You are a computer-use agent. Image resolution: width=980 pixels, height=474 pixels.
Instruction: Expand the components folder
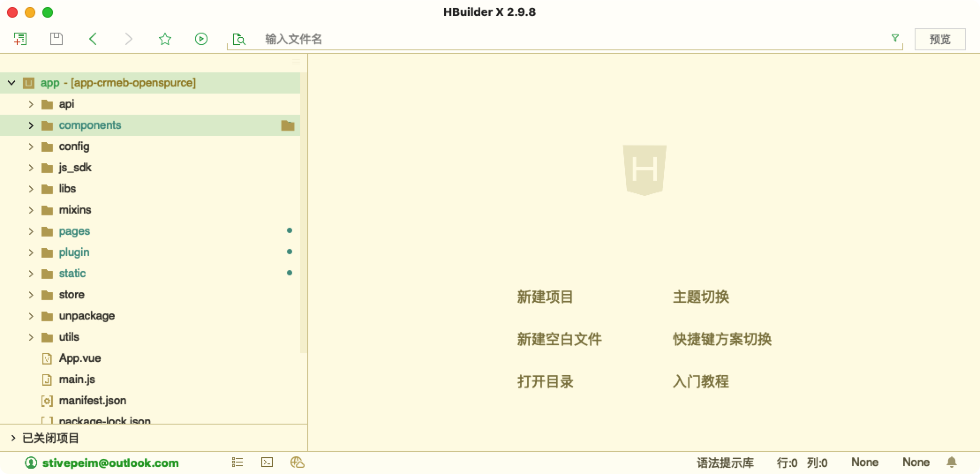tap(31, 125)
